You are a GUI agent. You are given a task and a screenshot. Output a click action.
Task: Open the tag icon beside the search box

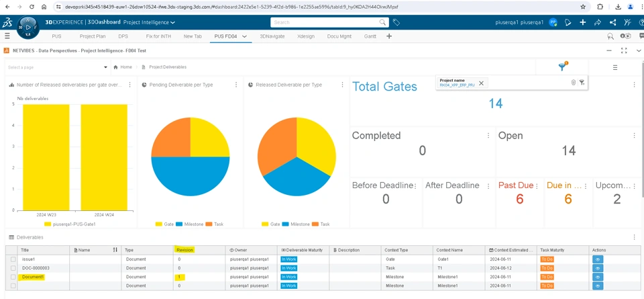pyautogui.click(x=396, y=22)
